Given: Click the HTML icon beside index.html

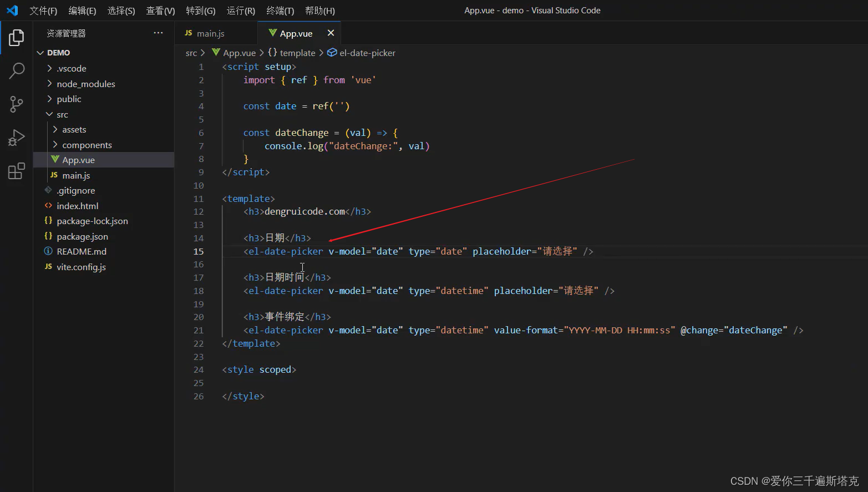Looking at the screenshot, I should pyautogui.click(x=48, y=206).
